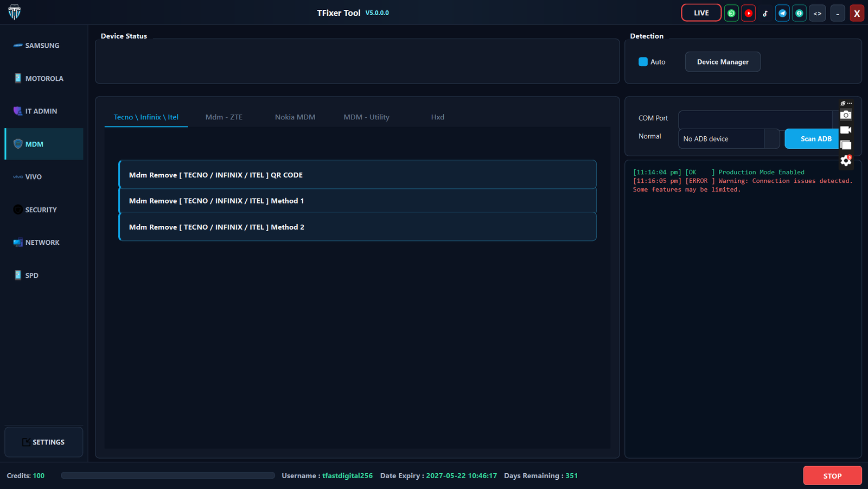Open the WhatsApp contact link
The image size is (868, 489).
pyautogui.click(x=731, y=13)
